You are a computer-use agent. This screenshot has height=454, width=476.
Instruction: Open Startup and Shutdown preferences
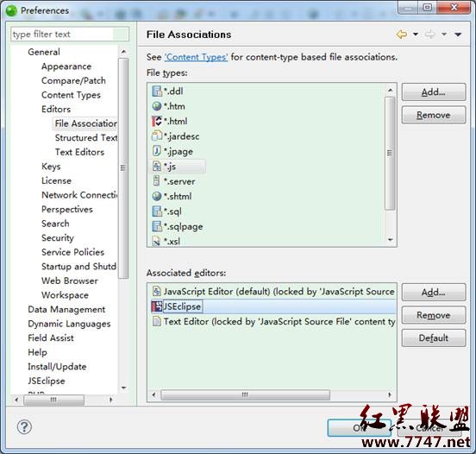coord(79,266)
